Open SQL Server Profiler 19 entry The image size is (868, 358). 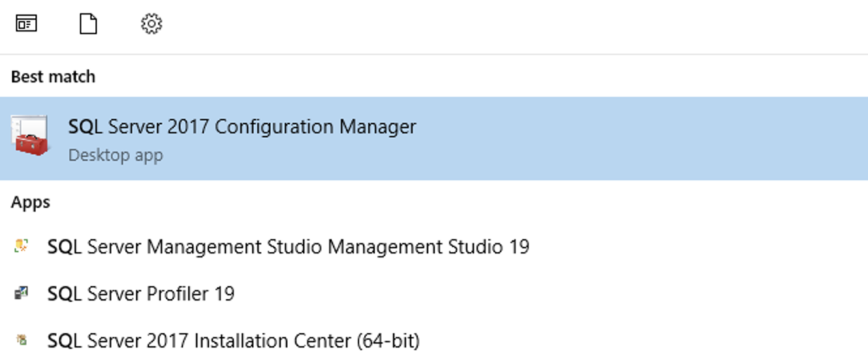coord(141,294)
